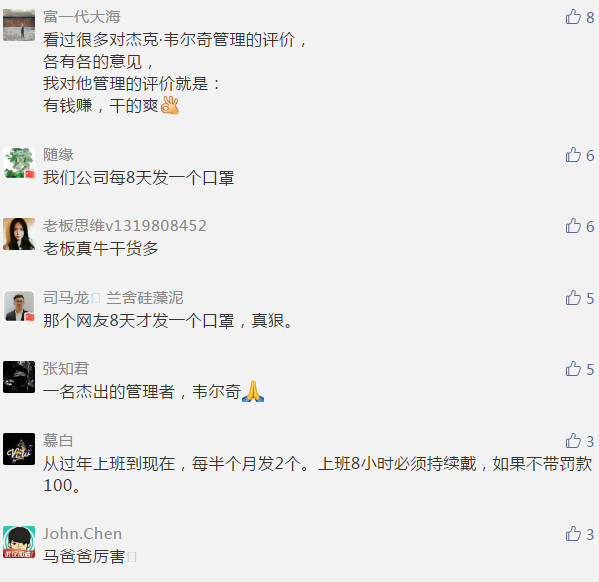Click the like count 8 on first comment
Viewport: 599px width, 582px height.
590,17
